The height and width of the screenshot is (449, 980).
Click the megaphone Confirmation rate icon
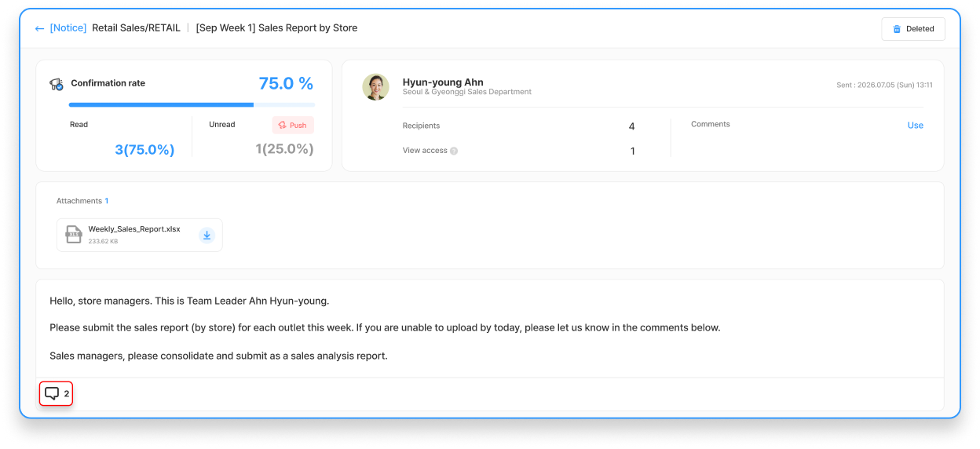[x=57, y=84]
